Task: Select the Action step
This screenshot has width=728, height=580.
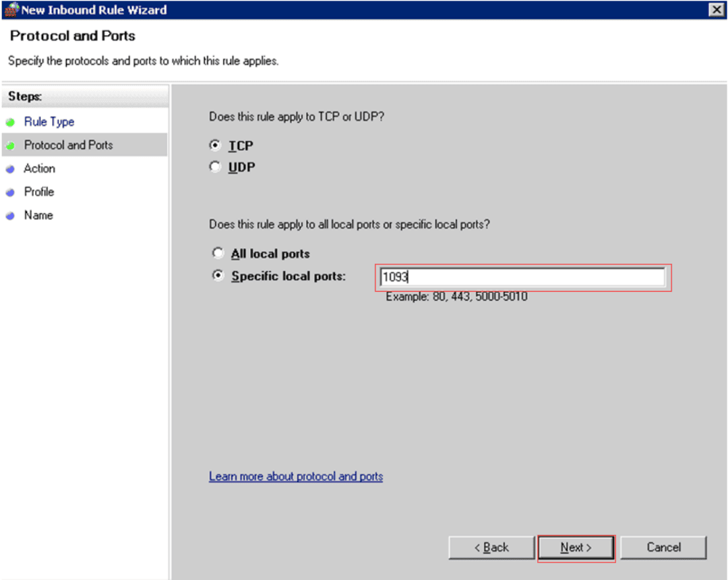Action: click(39, 169)
